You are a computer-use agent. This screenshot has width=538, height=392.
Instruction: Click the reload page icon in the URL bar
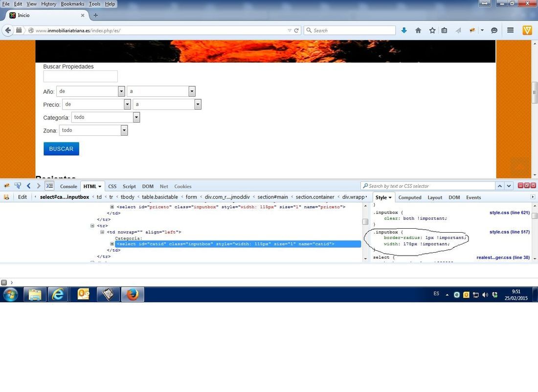click(296, 30)
